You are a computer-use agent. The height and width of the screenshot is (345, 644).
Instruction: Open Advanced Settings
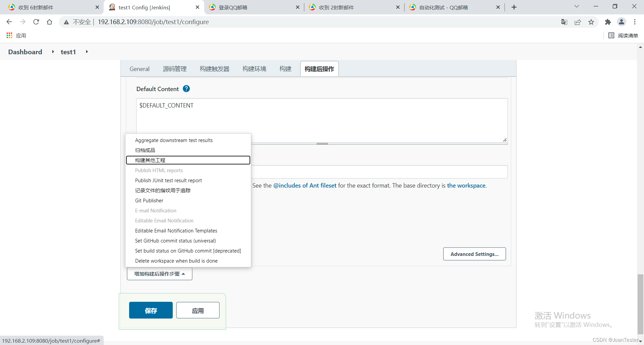point(474,254)
